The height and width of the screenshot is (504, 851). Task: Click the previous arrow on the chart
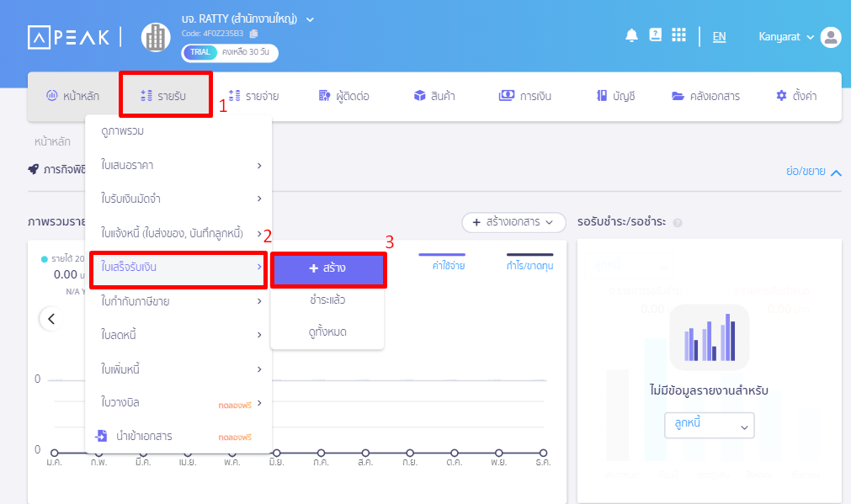[51, 319]
